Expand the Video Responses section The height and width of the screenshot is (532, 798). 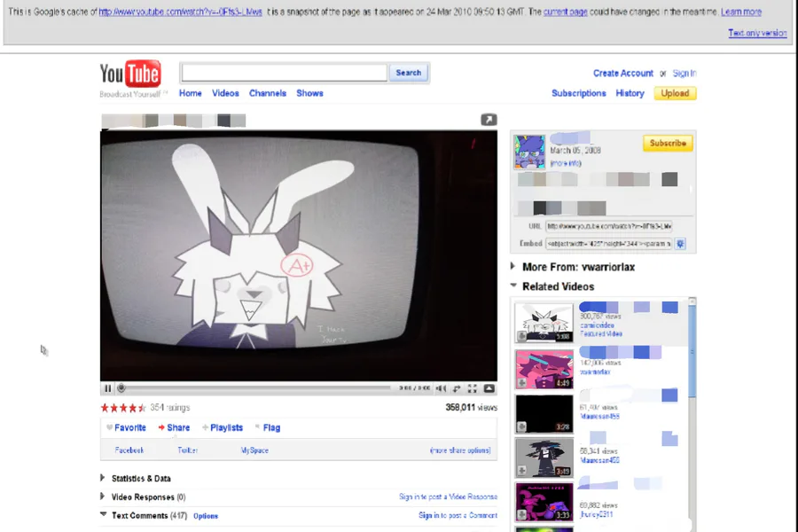point(103,497)
